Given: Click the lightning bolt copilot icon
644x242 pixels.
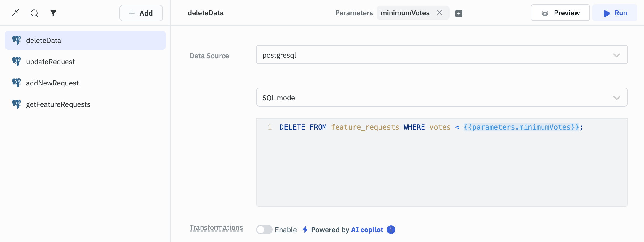Looking at the screenshot, I should coord(305,230).
